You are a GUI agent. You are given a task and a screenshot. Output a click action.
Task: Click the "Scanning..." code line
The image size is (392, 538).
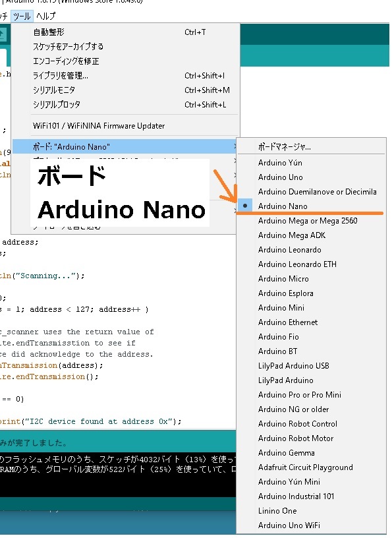point(42,276)
